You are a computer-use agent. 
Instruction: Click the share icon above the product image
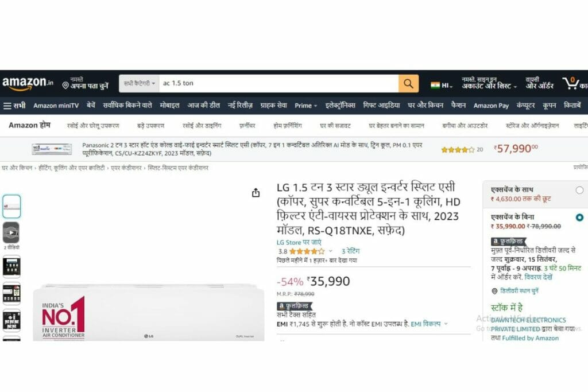(x=256, y=193)
